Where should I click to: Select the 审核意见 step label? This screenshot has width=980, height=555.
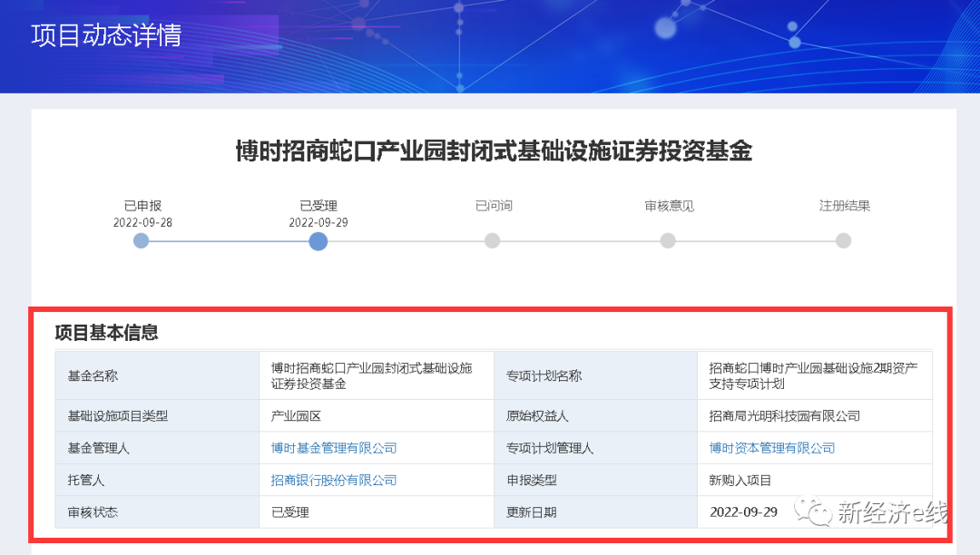tap(669, 206)
